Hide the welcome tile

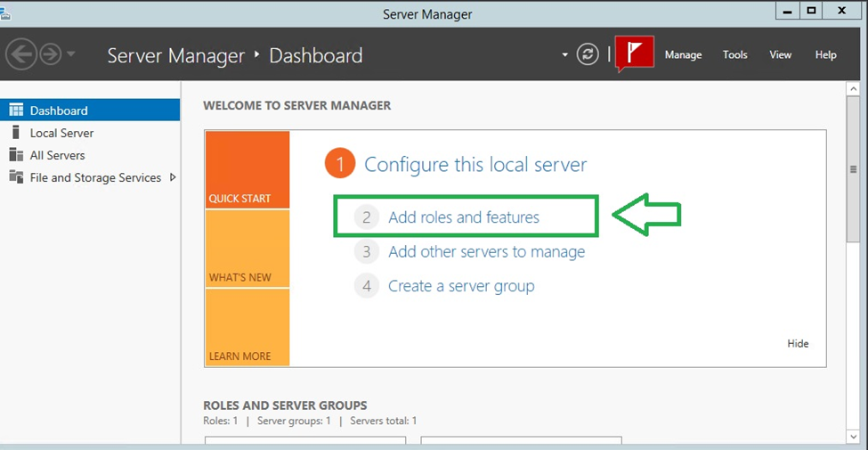pyautogui.click(x=798, y=344)
